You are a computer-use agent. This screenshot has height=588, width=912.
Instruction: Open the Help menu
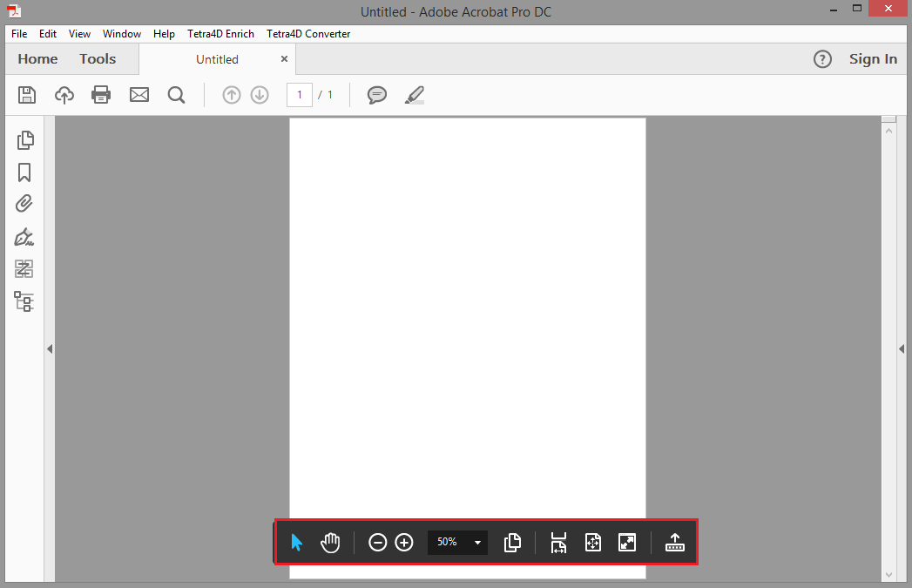[x=164, y=34]
